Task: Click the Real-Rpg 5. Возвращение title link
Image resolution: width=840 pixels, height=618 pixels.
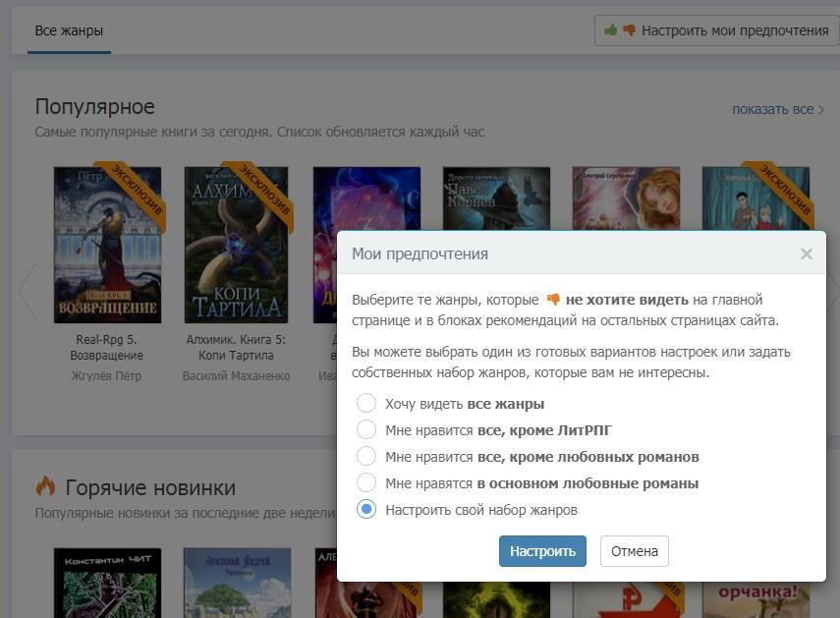Action: pyautogui.click(x=108, y=348)
